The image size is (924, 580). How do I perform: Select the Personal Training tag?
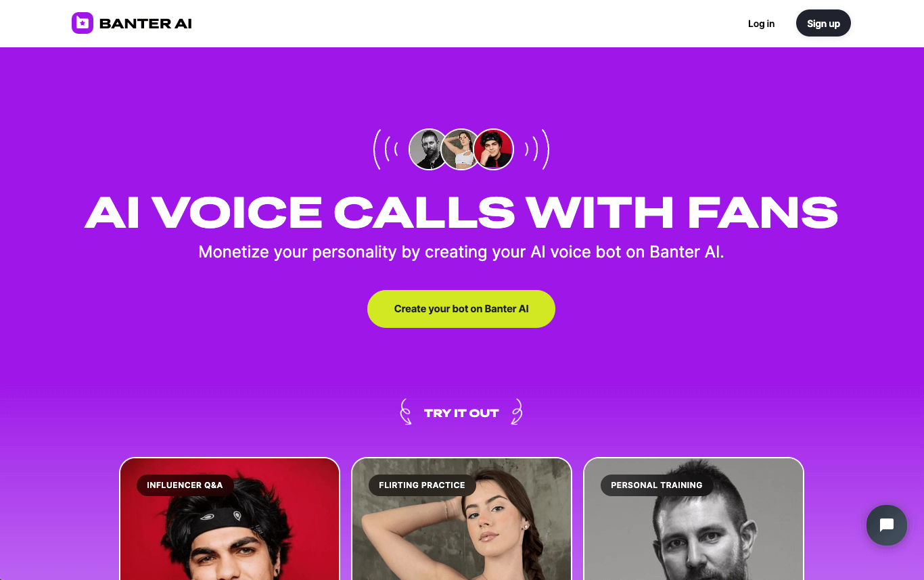point(657,485)
